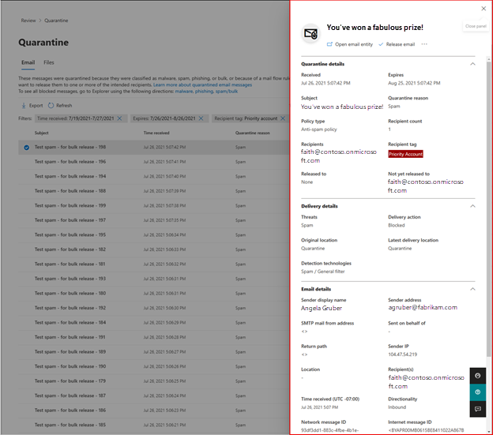Open the phishing Explorer link
This screenshot has height=435, width=504.
204,92
